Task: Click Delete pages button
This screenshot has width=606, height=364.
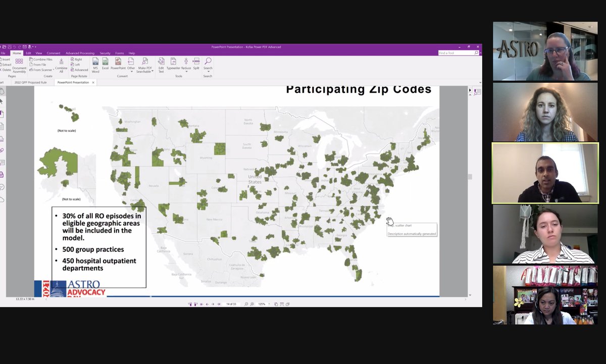Action: coord(5,70)
